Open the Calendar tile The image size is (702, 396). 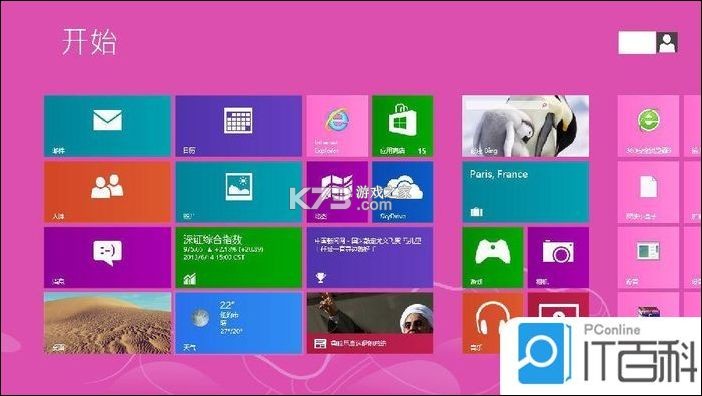click(x=238, y=126)
